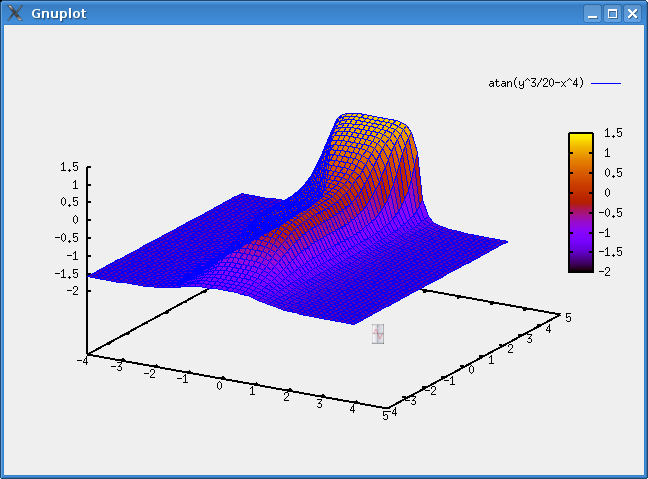The image size is (648, 479).
Task: Click the z-axis 1.5 tick label
Action: point(70,167)
